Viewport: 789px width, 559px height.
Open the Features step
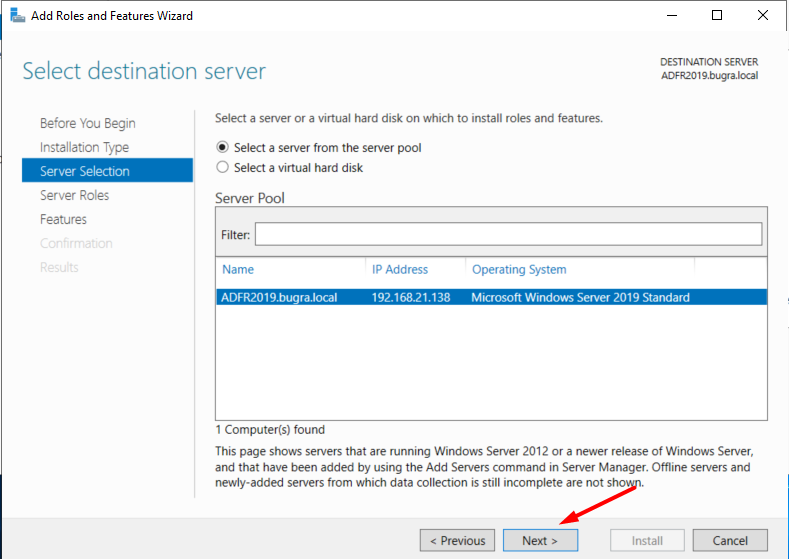(63, 219)
